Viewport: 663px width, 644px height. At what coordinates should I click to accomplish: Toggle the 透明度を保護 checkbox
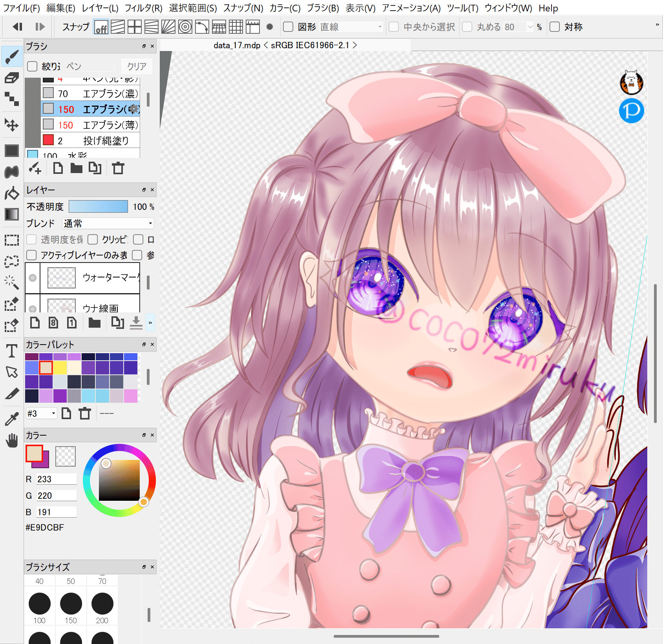[31, 239]
